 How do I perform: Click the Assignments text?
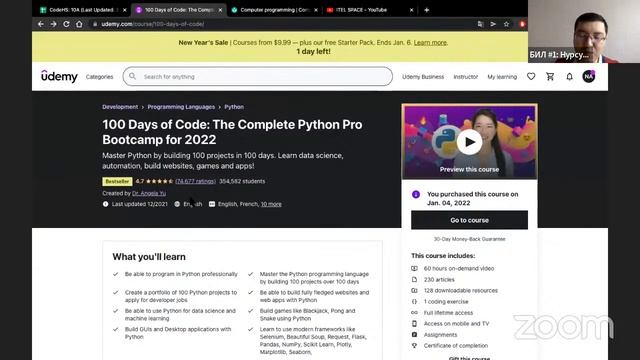click(440, 335)
